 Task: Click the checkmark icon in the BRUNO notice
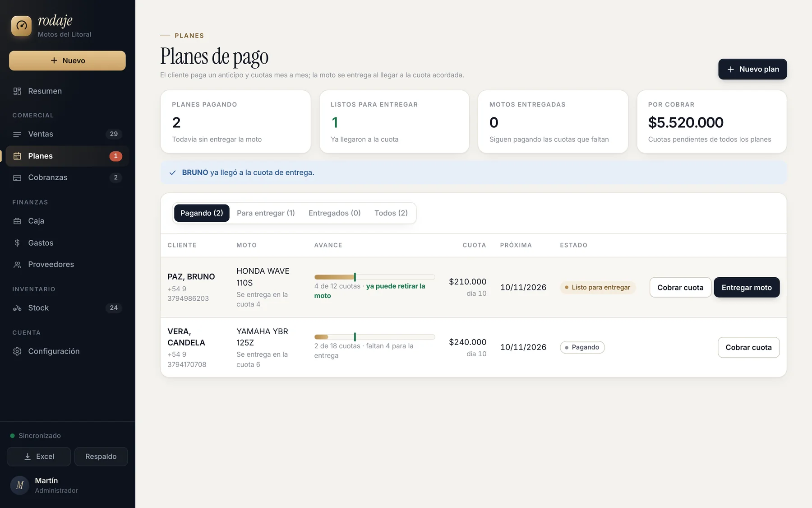(x=172, y=172)
